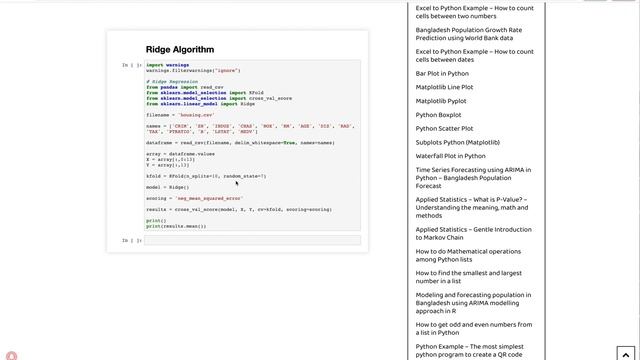Open 'Python Boxplot' link
640x360 pixels.
point(438,115)
